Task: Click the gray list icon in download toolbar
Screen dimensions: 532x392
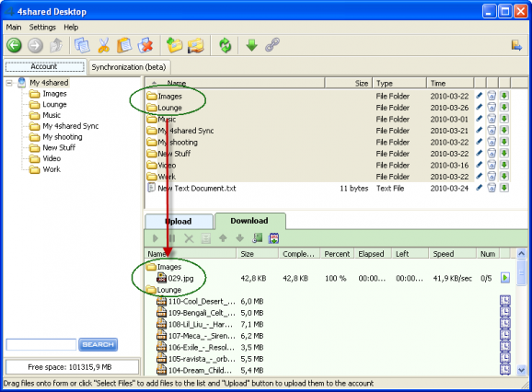Action: (206, 238)
